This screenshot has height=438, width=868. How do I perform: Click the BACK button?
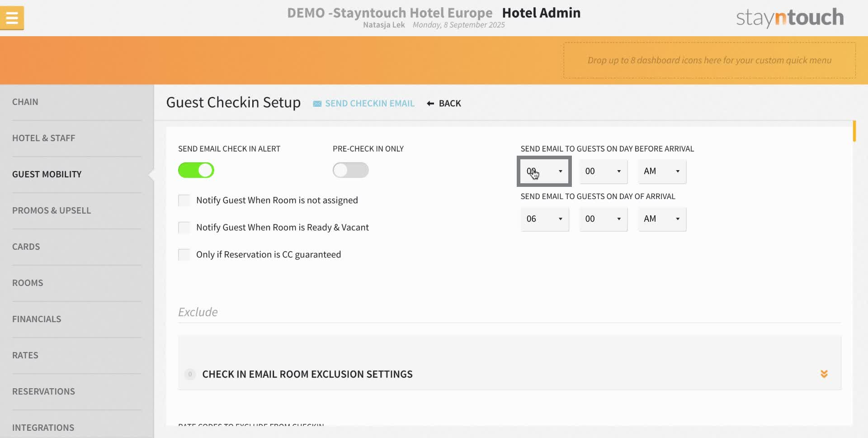(x=449, y=103)
